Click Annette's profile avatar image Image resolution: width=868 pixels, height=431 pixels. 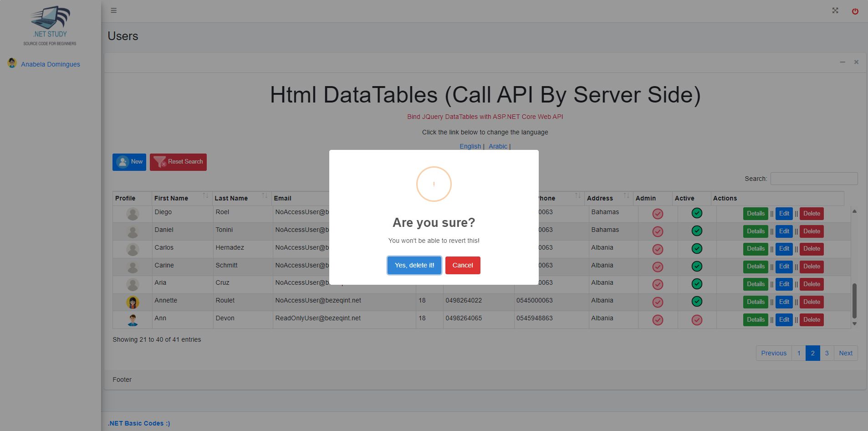133,302
